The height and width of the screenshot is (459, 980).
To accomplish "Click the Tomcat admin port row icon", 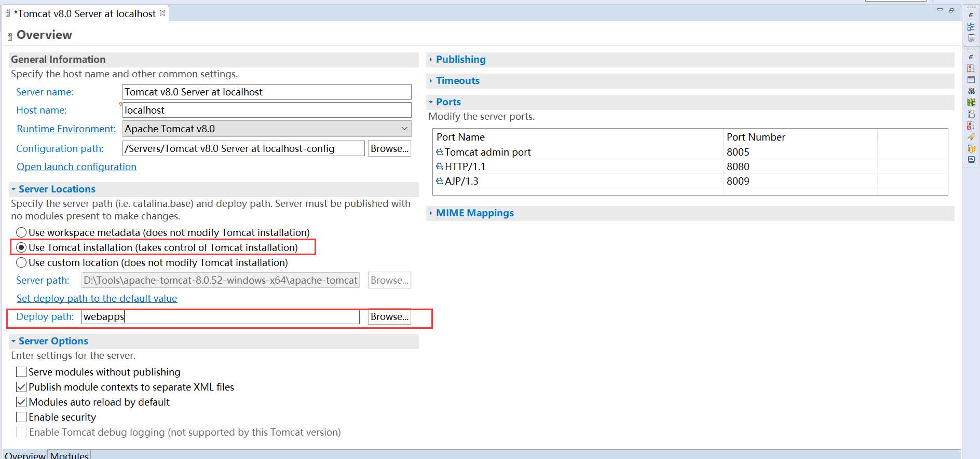I will [440, 152].
